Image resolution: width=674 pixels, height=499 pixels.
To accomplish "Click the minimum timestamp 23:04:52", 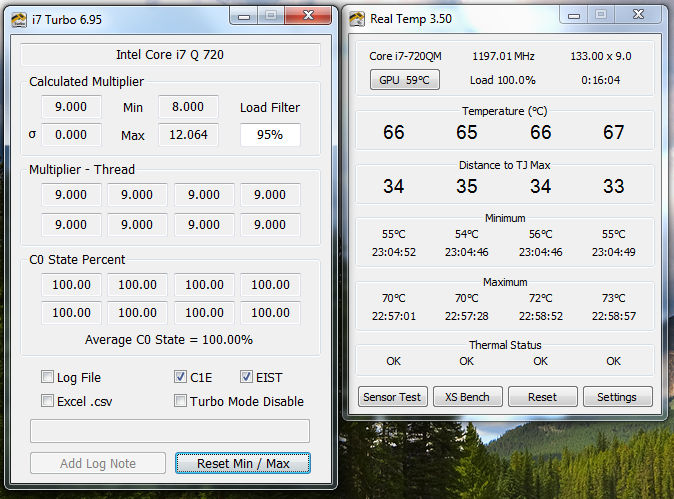I will click(x=394, y=252).
